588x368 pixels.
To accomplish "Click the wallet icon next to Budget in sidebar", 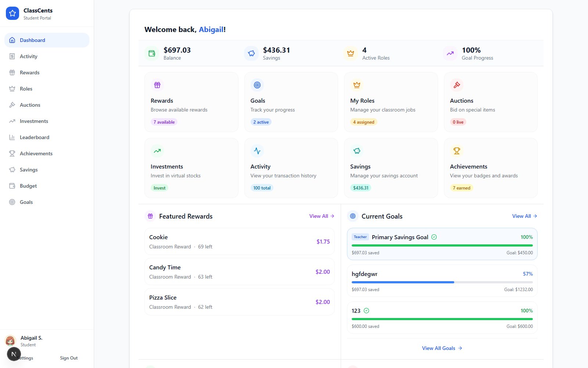I will coord(12,186).
